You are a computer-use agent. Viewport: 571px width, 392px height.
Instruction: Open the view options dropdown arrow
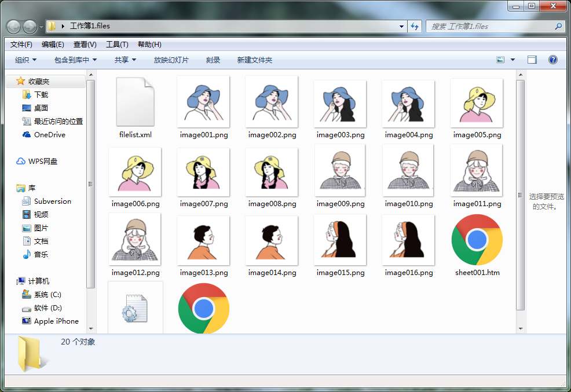pos(513,60)
